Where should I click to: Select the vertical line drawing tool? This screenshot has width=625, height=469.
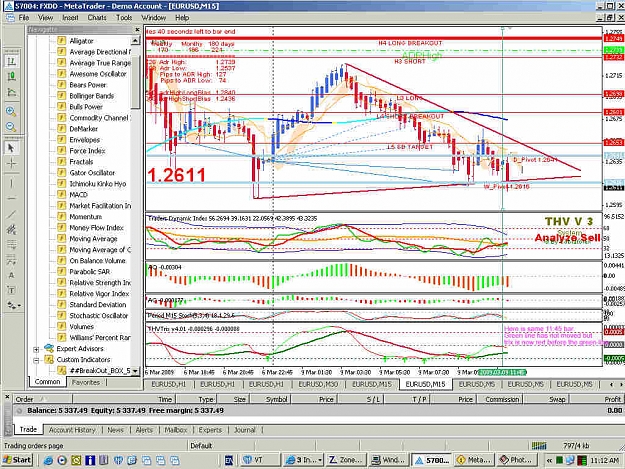(11, 183)
